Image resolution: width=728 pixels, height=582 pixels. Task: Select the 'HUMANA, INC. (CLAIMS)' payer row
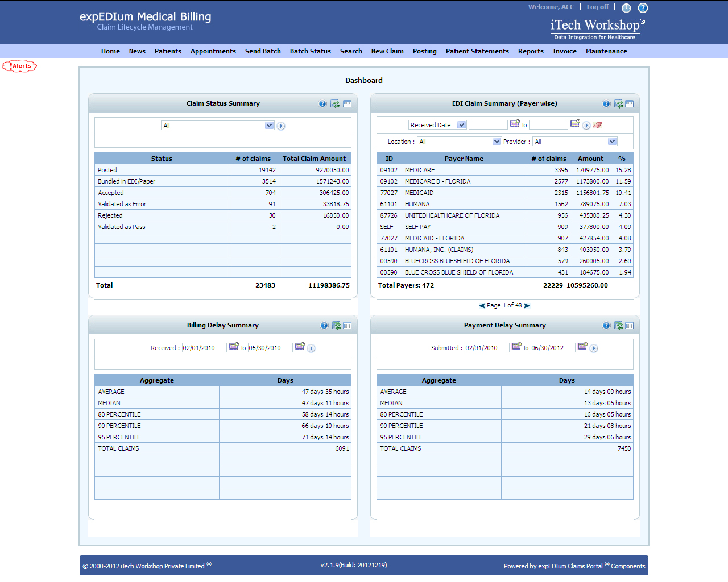505,250
